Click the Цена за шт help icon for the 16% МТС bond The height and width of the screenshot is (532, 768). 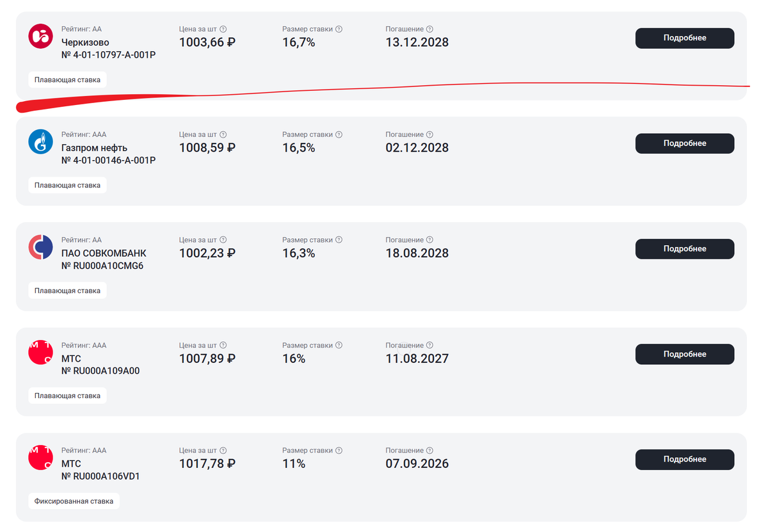click(223, 346)
